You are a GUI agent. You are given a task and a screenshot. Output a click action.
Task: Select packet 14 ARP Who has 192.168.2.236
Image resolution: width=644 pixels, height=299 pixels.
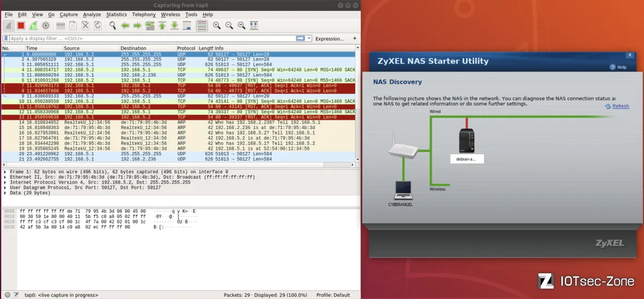[178, 122]
